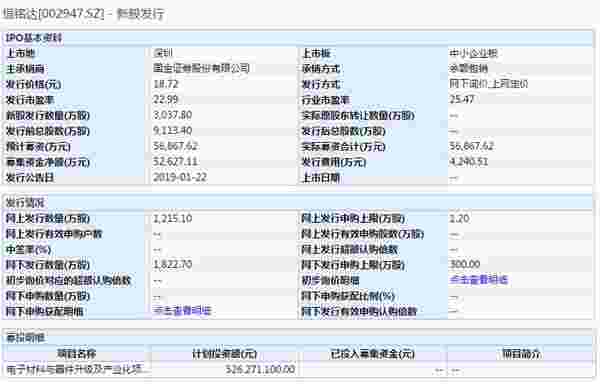The image size is (600, 384).
Task: Select the lead underwriter 国金证券股份有限公司
Action: point(201,68)
